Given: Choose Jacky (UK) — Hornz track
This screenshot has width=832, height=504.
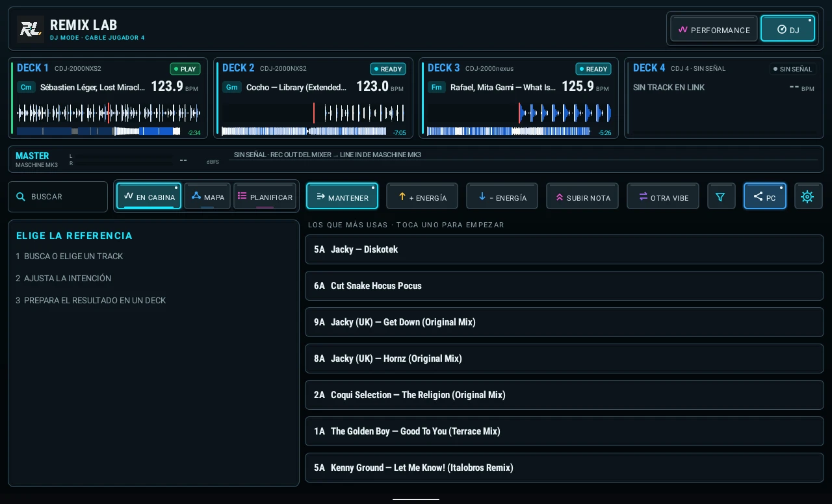Looking at the screenshot, I should tap(564, 359).
